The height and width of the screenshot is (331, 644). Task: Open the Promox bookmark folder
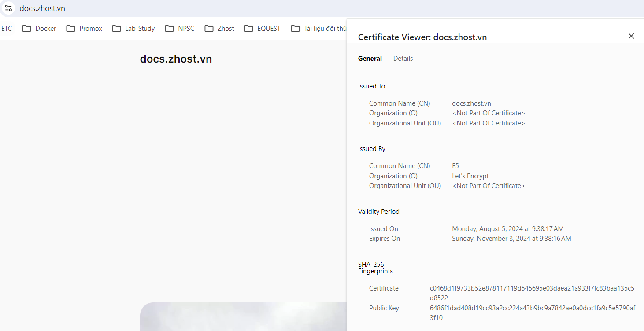click(84, 29)
